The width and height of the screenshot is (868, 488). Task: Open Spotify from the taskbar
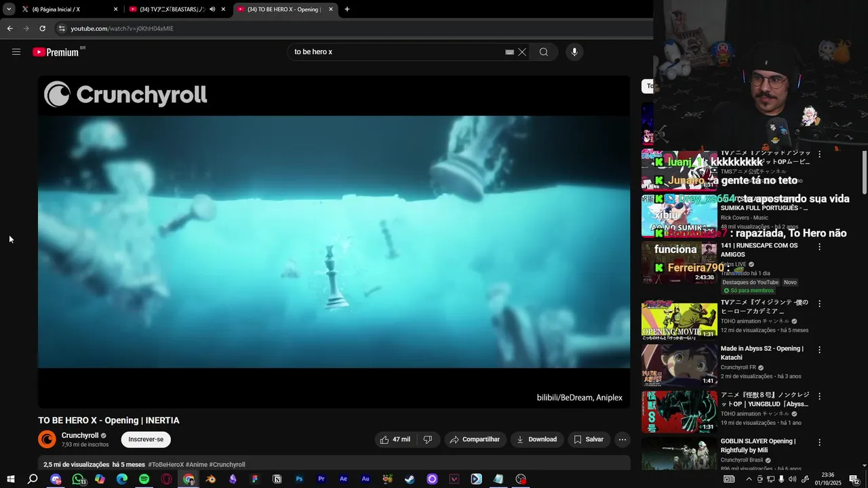(144, 479)
